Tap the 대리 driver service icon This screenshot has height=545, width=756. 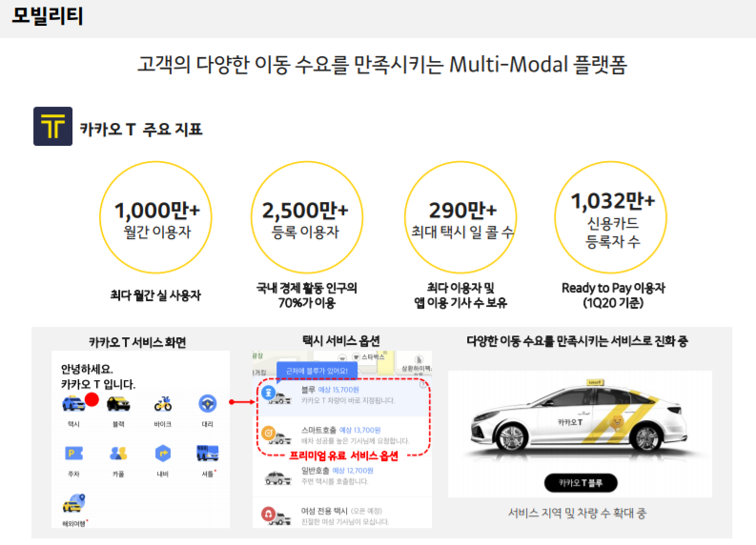(x=207, y=403)
